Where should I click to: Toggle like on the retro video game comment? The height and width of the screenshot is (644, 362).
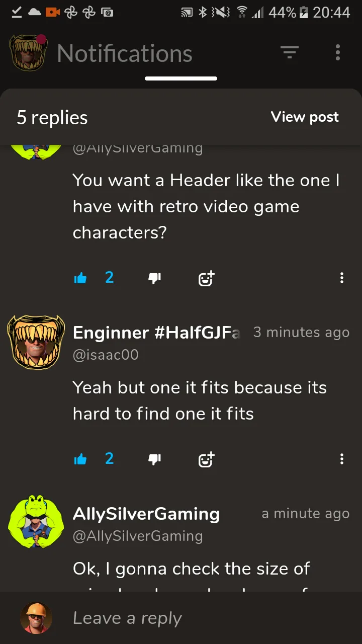[80, 278]
